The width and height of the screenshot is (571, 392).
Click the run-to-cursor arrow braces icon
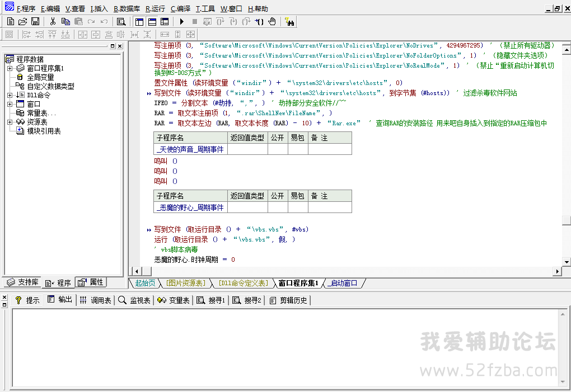[259, 22]
